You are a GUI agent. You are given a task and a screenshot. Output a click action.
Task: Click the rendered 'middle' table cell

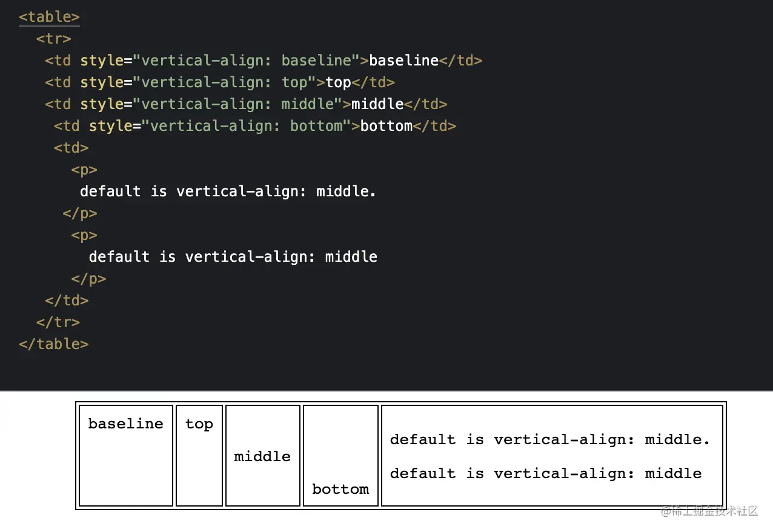tap(262, 456)
